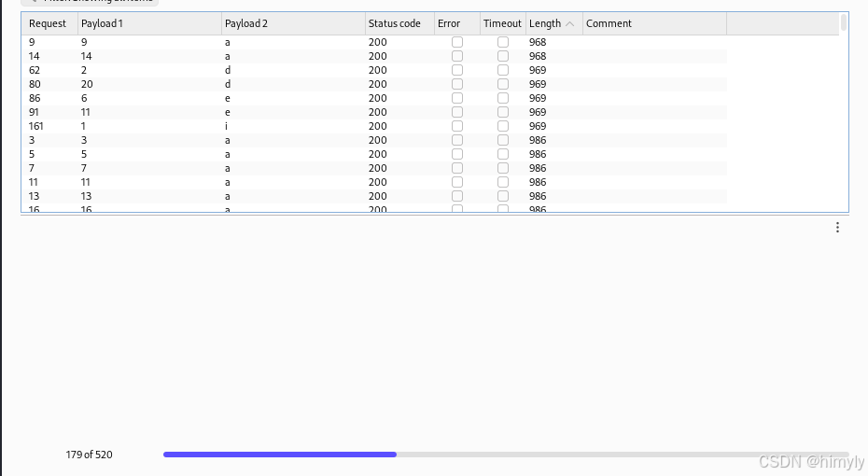Select the request number 5 cell
The width and height of the screenshot is (868, 476).
pos(32,154)
